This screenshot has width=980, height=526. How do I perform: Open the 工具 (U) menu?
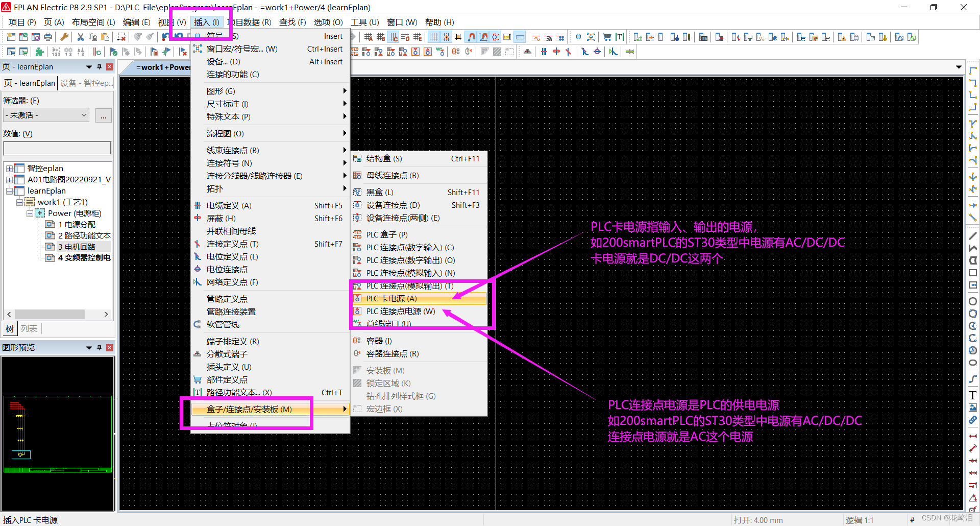tap(365, 22)
